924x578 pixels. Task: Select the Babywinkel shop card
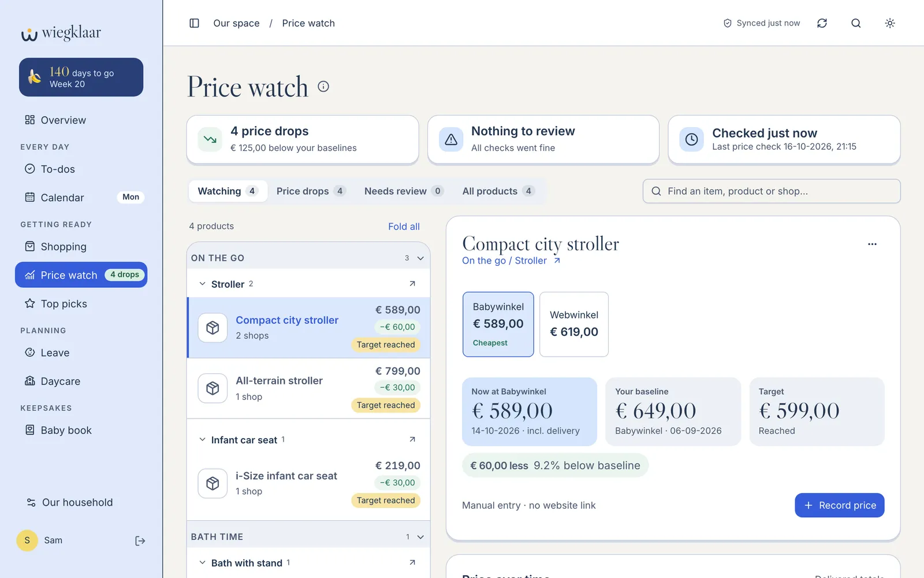coord(498,324)
